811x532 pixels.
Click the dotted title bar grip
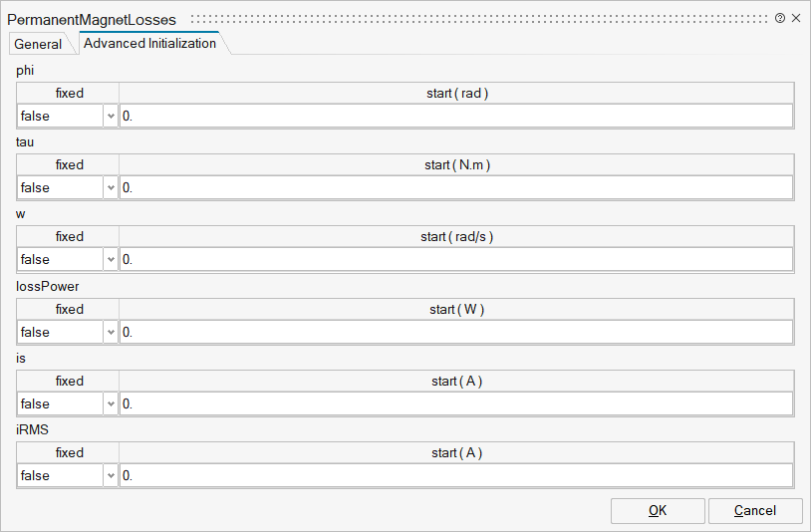point(478,19)
